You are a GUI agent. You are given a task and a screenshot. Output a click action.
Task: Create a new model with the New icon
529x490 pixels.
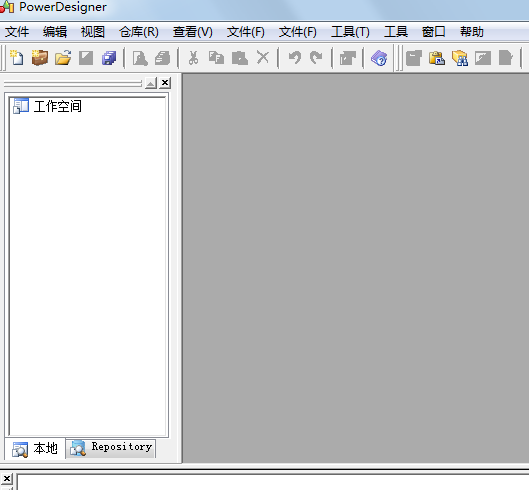(17, 58)
